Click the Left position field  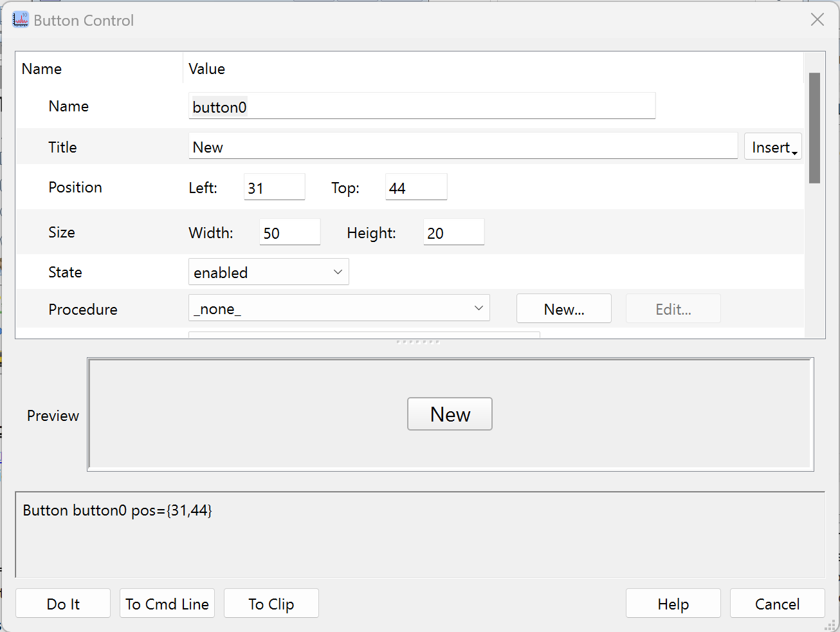coord(274,187)
